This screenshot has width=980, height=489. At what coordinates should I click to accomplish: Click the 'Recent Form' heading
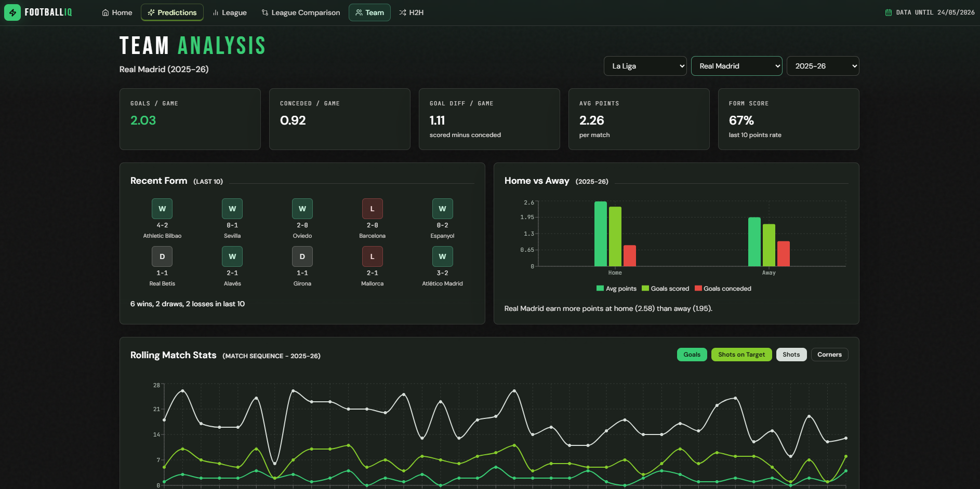pyautogui.click(x=158, y=181)
